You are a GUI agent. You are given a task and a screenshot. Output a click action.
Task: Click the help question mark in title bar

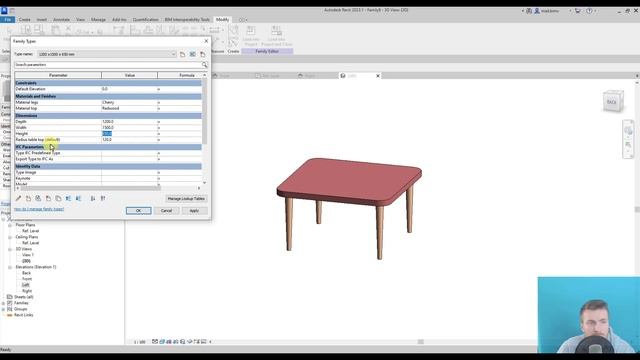(x=589, y=11)
